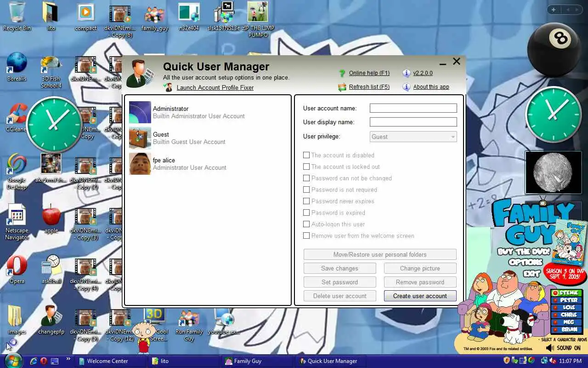
Task: Select the apple desktop icon
Action: click(51, 215)
